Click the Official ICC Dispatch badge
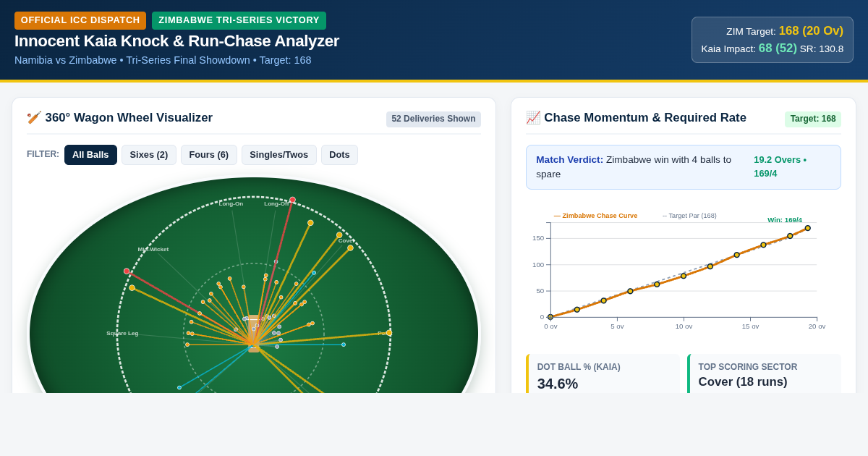 80,20
